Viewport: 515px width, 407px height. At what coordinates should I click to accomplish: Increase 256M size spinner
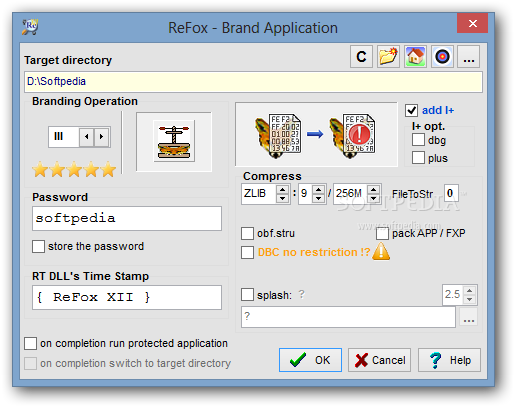click(x=374, y=189)
